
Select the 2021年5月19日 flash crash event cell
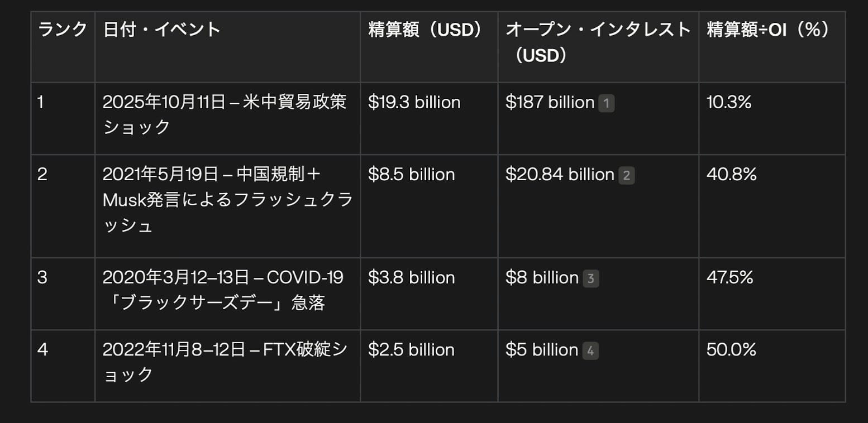(227, 200)
